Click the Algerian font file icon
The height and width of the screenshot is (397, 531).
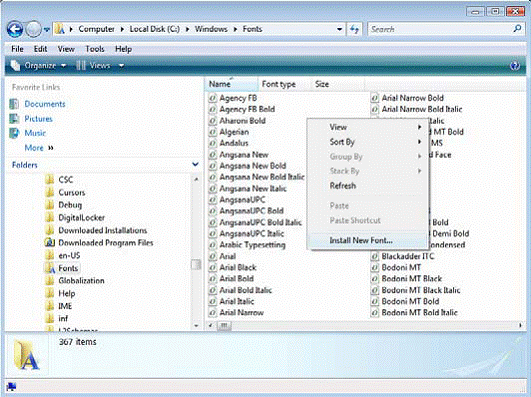pyautogui.click(x=212, y=132)
